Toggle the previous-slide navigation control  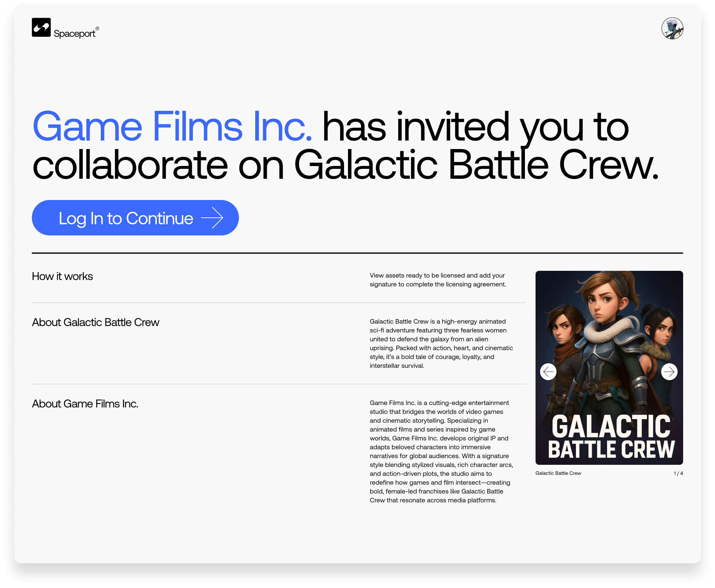(548, 372)
